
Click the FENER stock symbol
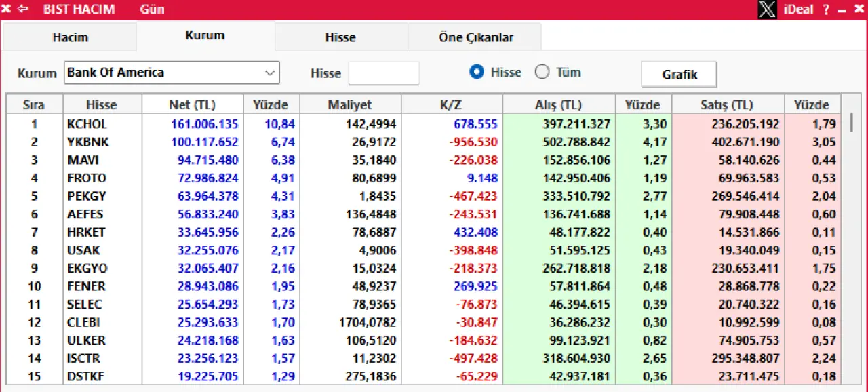(86, 286)
